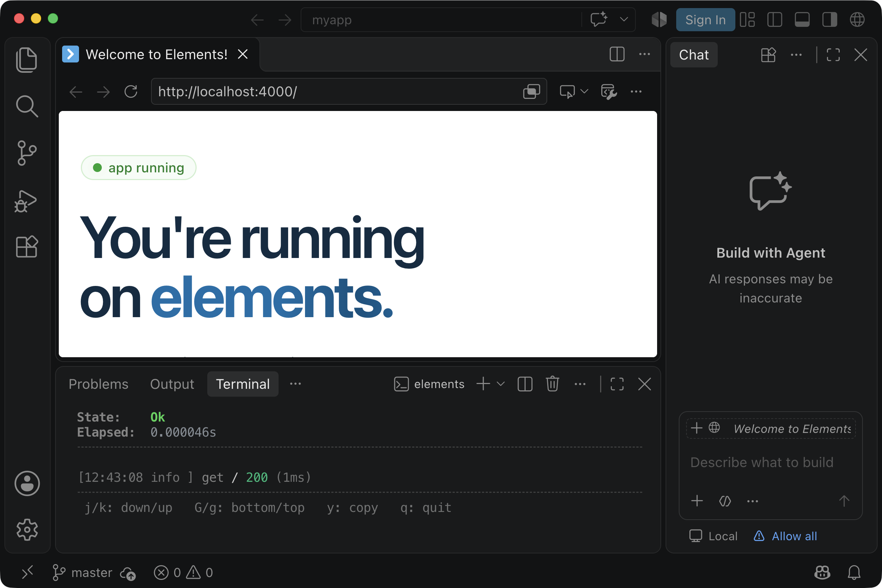Maximize the terminal panel size

pyautogui.click(x=617, y=384)
